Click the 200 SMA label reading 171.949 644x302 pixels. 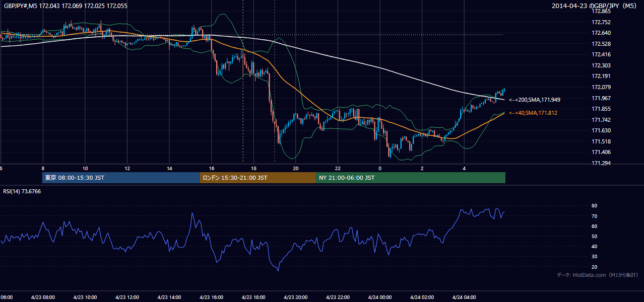tap(534, 100)
